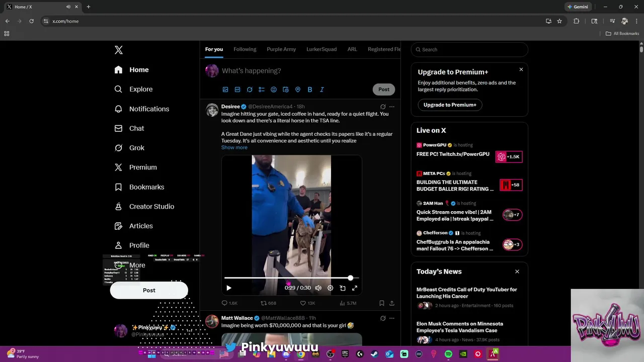Image resolution: width=644 pixels, height=362 pixels.
Task: Toggle bold formatting in composer
Action: (x=310, y=89)
